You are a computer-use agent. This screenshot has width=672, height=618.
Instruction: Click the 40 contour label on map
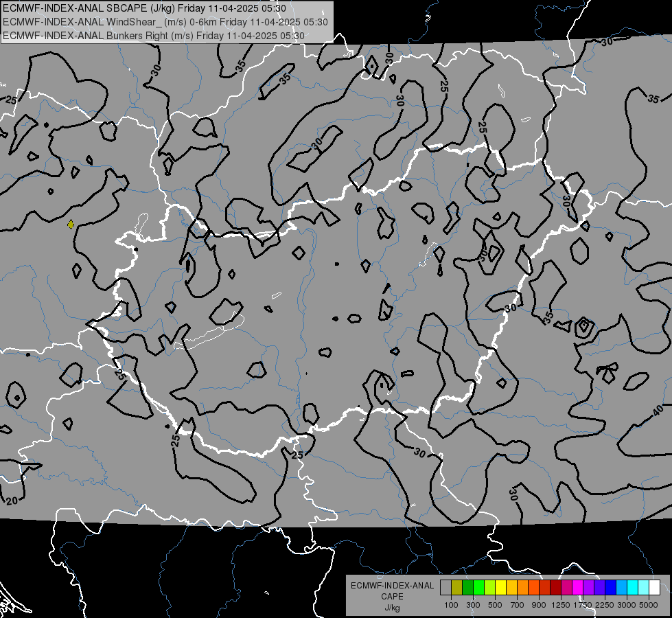(658, 411)
